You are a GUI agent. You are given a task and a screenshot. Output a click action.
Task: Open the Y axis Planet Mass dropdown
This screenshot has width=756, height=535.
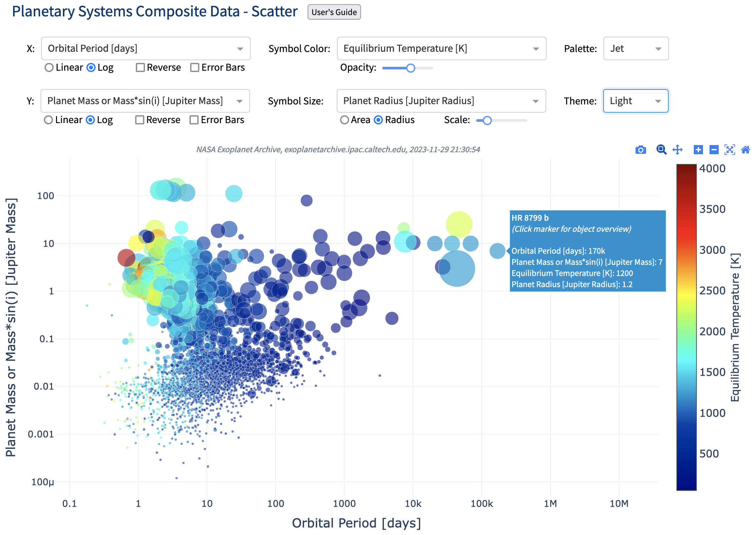[x=145, y=101]
